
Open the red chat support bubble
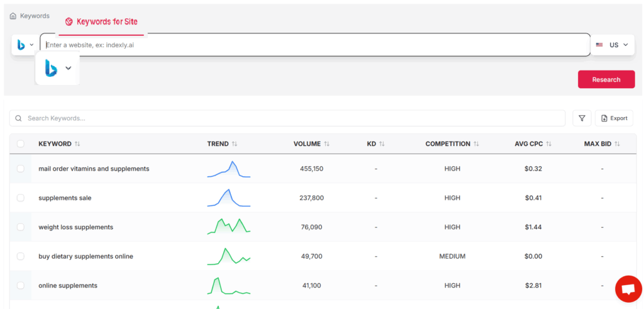(628, 289)
